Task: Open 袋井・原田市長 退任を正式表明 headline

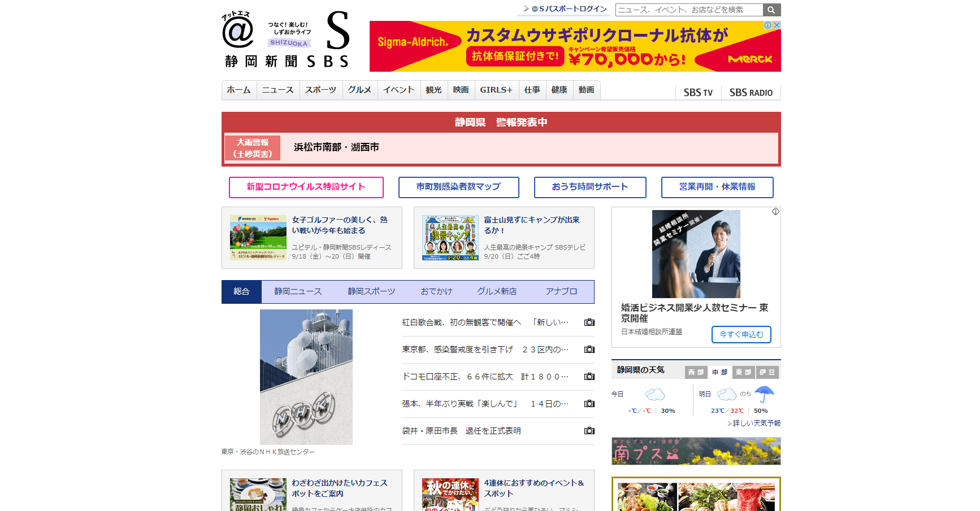Action: (x=462, y=431)
